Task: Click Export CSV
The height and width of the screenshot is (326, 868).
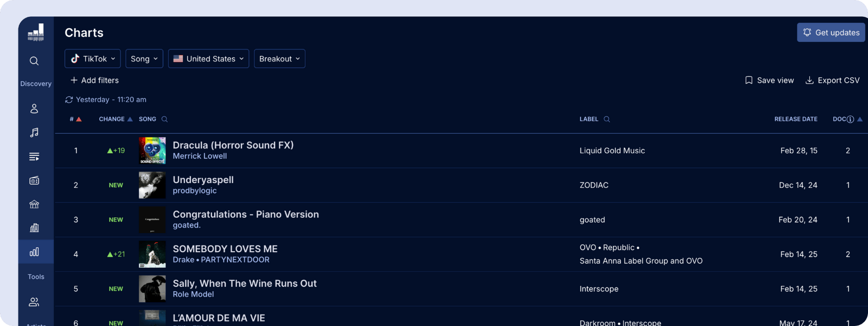Action: point(832,80)
